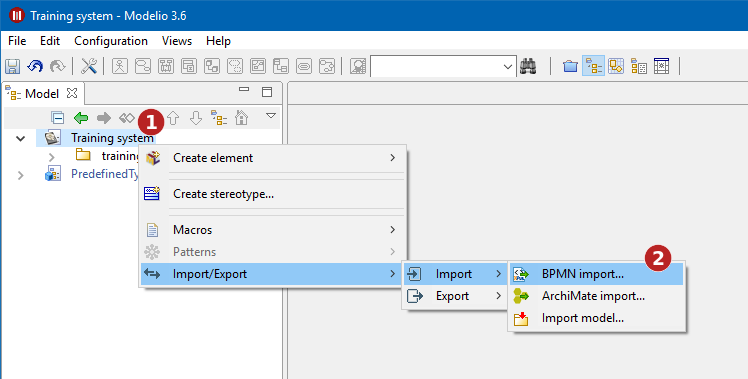Select the training folder icon
748x379 pixels.
coord(83,155)
